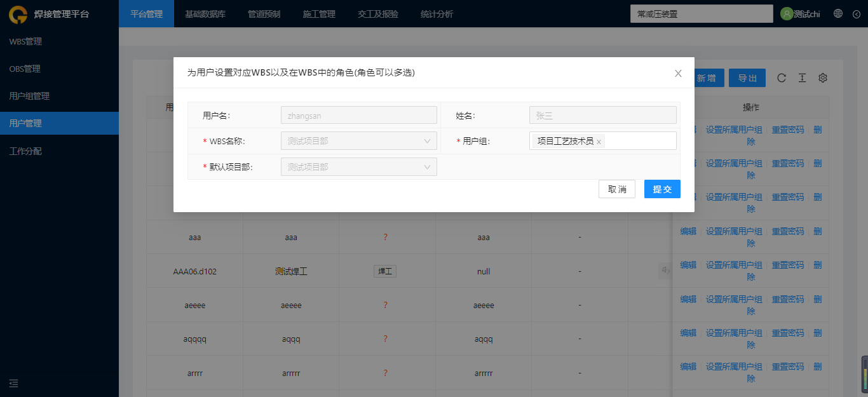Click 编辑 in the aeeee row
The height and width of the screenshot is (397, 868).
tap(688, 299)
